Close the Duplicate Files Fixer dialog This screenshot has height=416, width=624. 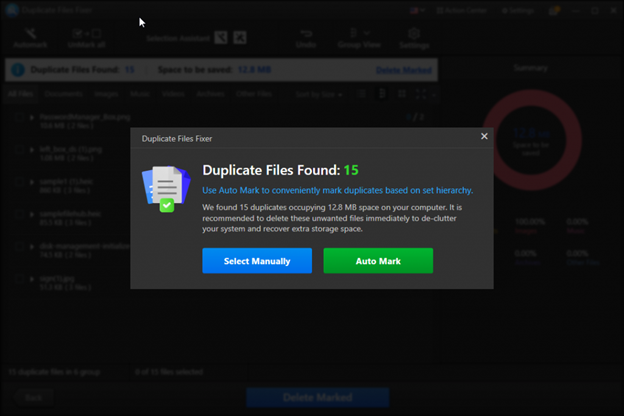pos(484,137)
